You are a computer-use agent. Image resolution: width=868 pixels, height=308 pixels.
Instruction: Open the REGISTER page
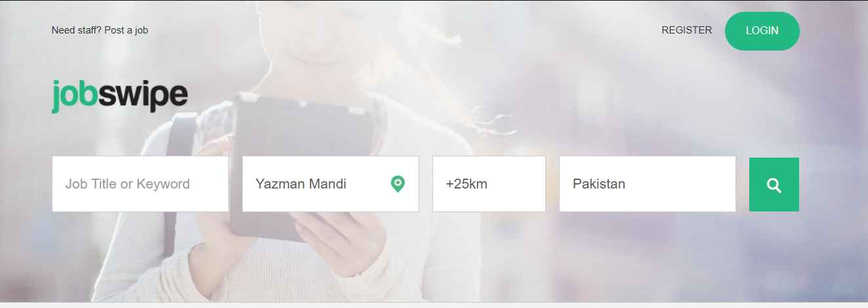point(686,30)
